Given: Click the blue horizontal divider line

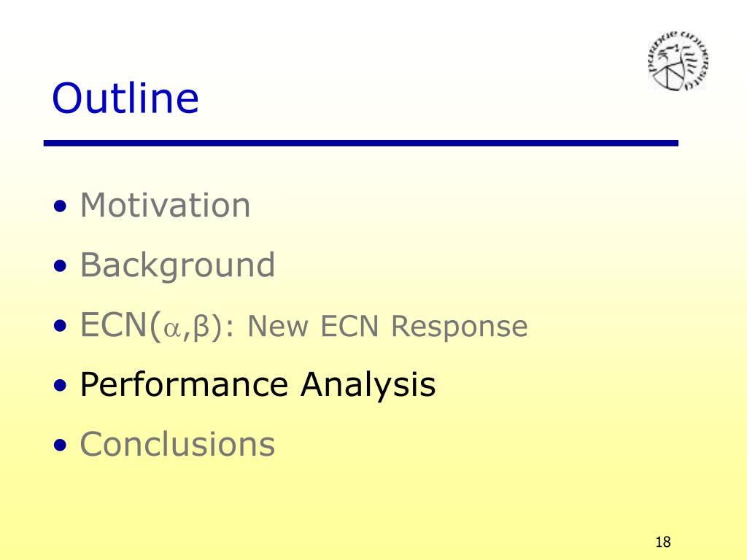Looking at the screenshot, I should [360, 143].
